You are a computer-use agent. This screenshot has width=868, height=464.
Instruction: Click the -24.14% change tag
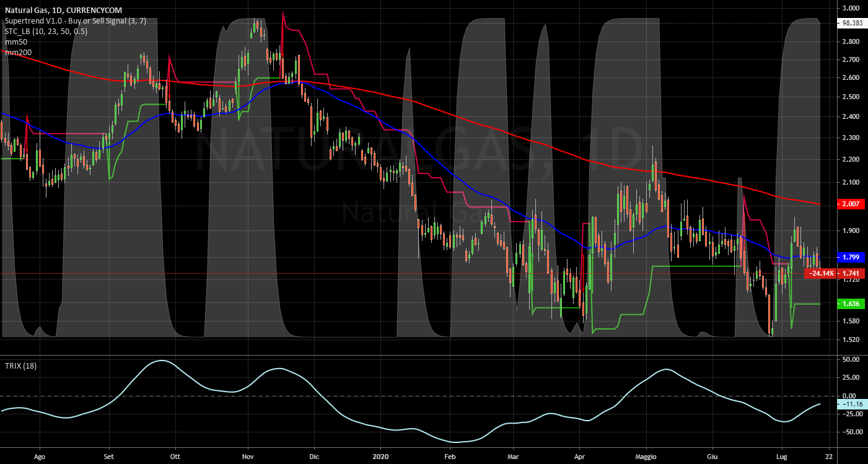pyautogui.click(x=820, y=273)
